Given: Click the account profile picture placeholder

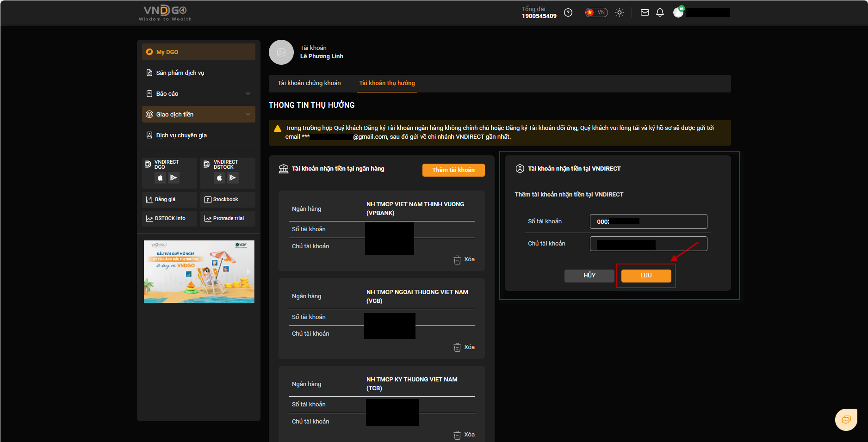Looking at the screenshot, I should pos(281,52).
